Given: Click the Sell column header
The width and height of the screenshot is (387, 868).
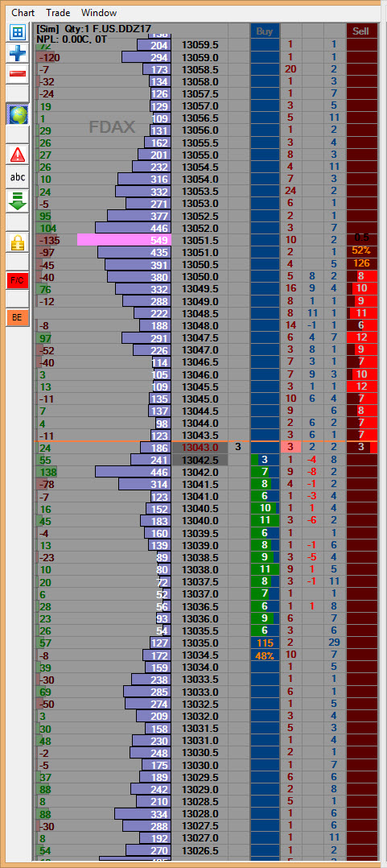Looking at the screenshot, I should [360, 31].
